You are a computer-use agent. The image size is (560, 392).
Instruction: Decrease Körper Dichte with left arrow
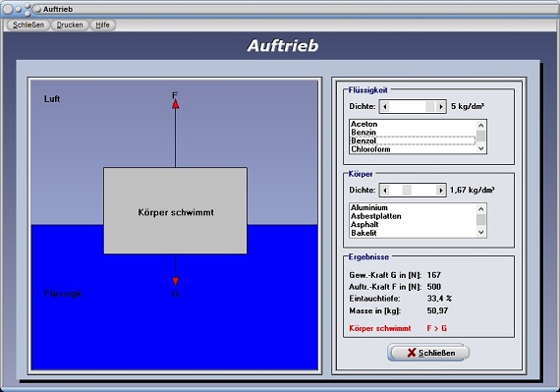[x=385, y=191]
